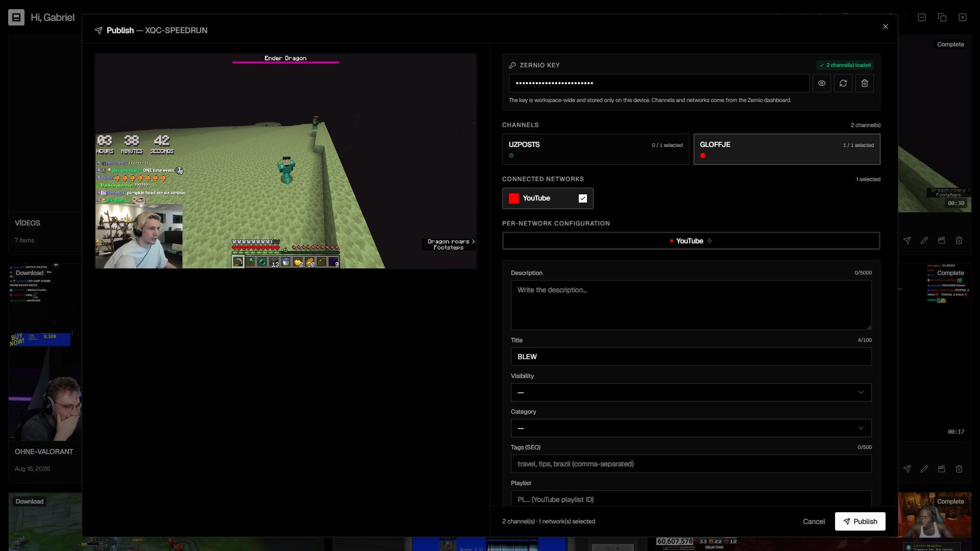Switch to YouTube per-network configuration tab
Image resolution: width=980 pixels, height=551 pixels.
coord(691,241)
